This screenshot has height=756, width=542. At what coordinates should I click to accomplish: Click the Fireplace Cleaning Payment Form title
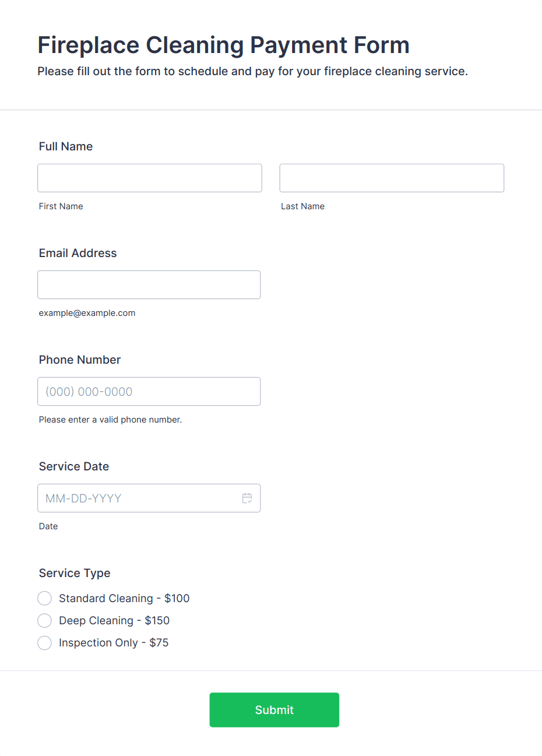pos(224,45)
